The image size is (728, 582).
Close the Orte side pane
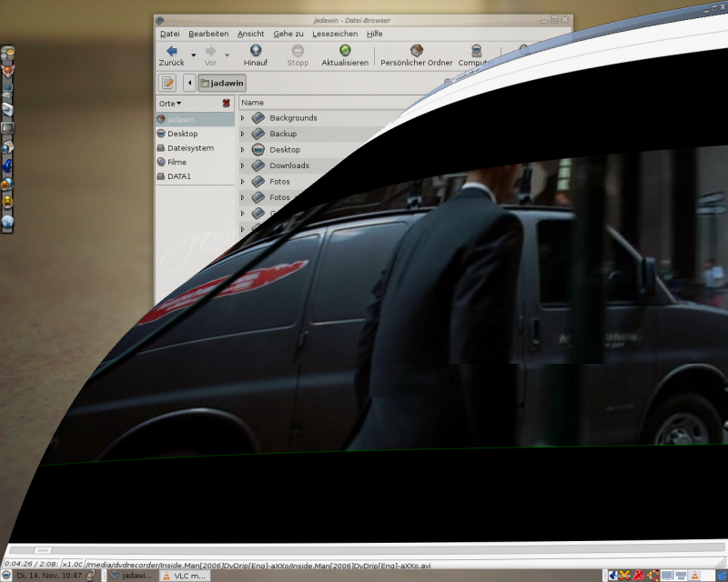(226, 104)
